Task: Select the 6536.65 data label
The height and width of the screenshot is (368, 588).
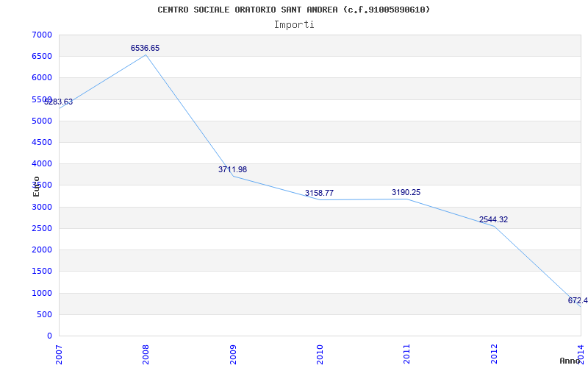Action: 145,48
